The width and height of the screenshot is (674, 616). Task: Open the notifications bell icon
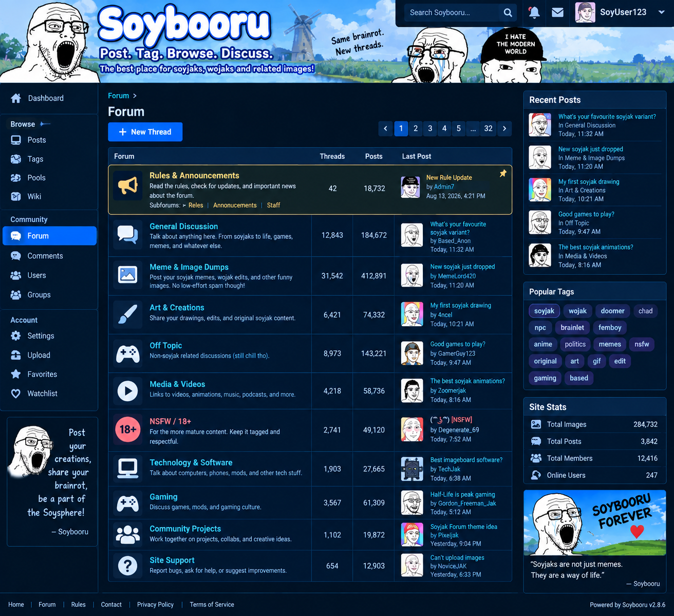(x=534, y=12)
